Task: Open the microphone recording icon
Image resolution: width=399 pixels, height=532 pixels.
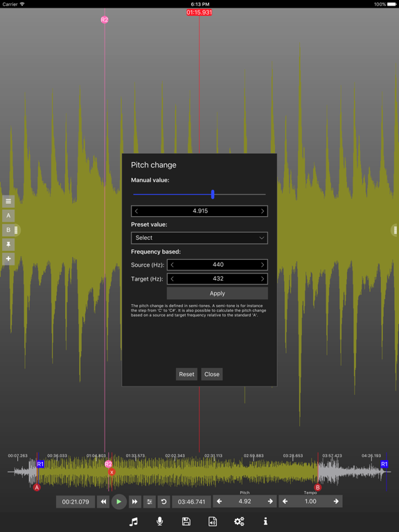Action: 159,522
